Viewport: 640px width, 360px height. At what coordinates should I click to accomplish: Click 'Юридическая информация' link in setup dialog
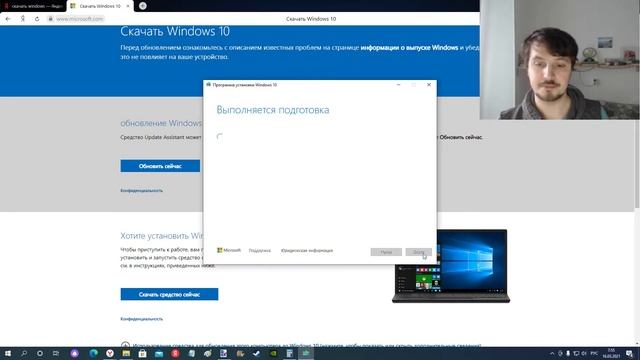[307, 251]
